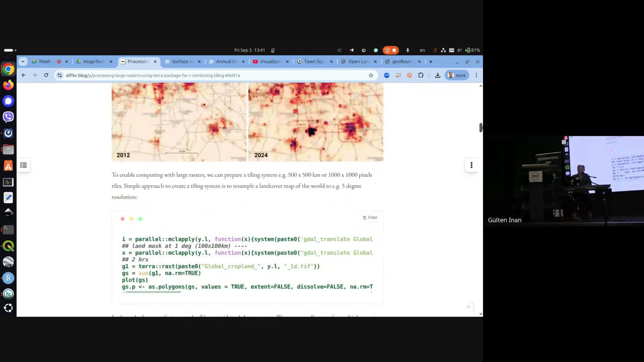
Task: Open Chrome tab search dropdown
Action: (23, 61)
